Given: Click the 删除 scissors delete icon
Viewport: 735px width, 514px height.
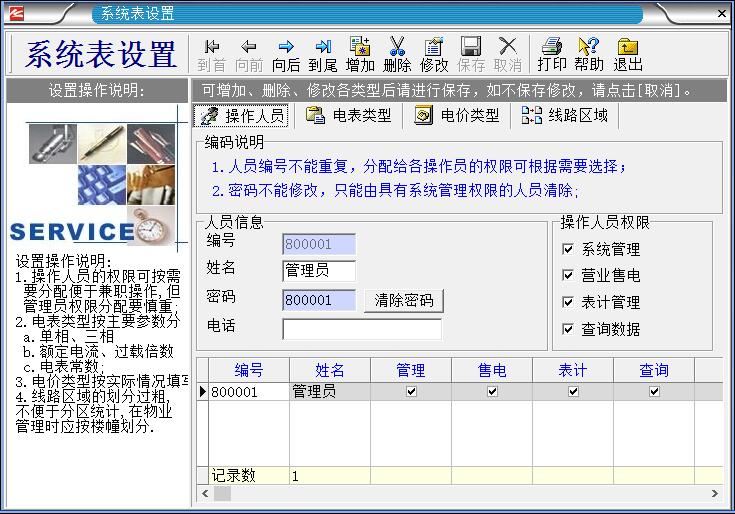Looking at the screenshot, I should coord(397,54).
